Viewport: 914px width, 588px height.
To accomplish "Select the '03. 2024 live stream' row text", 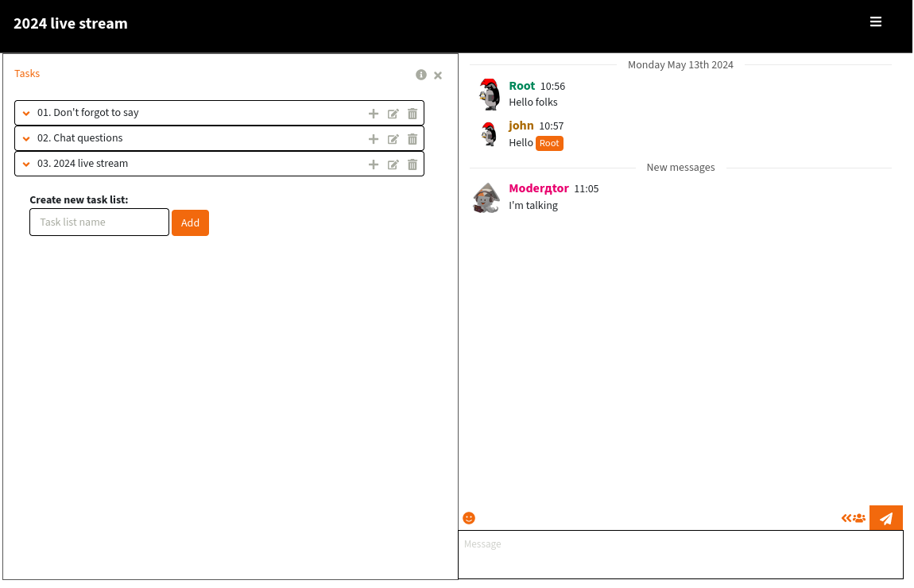I will pos(83,164).
